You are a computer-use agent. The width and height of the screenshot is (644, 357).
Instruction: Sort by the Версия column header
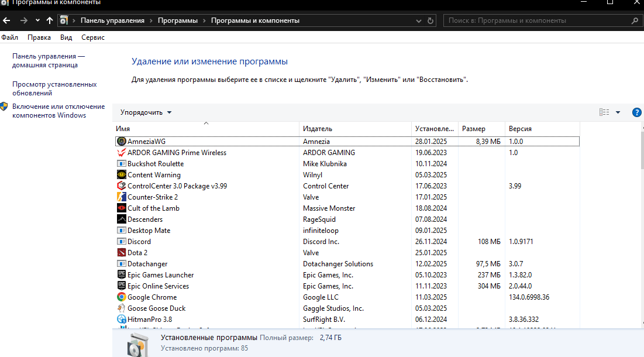pos(543,129)
